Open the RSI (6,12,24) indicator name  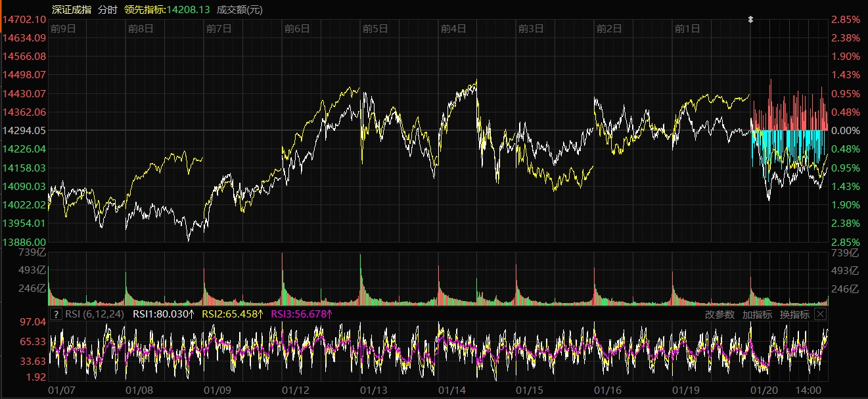[x=95, y=314]
